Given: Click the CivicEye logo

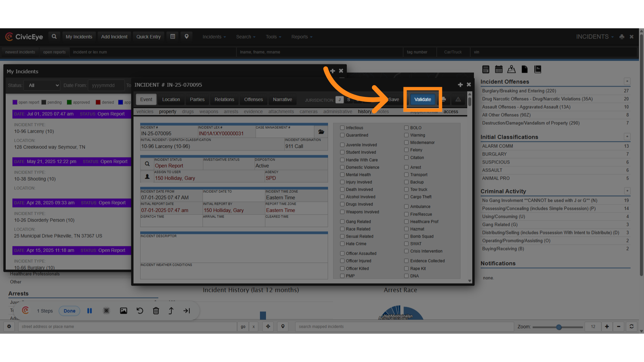Looking at the screenshot, I should pos(24,37).
